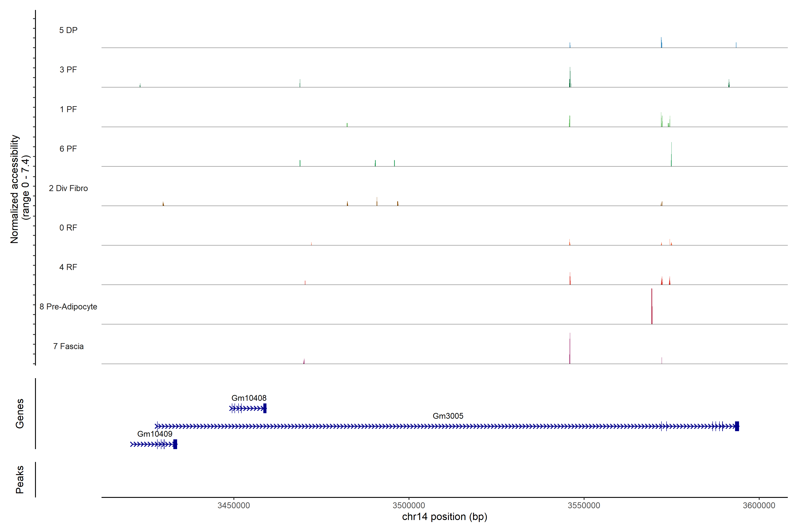Click the Peaks panel label
The width and height of the screenshot is (798, 532).
[20, 479]
